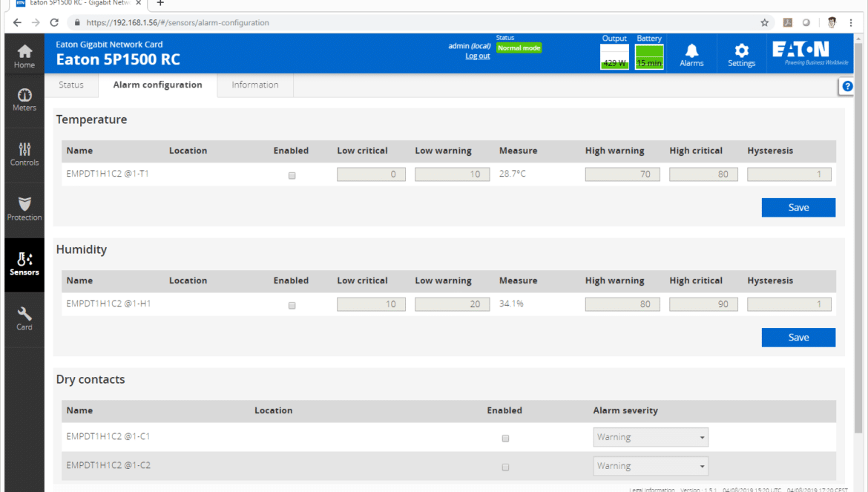Open the help question mark icon
The image size is (868, 492).
pyautogui.click(x=847, y=86)
